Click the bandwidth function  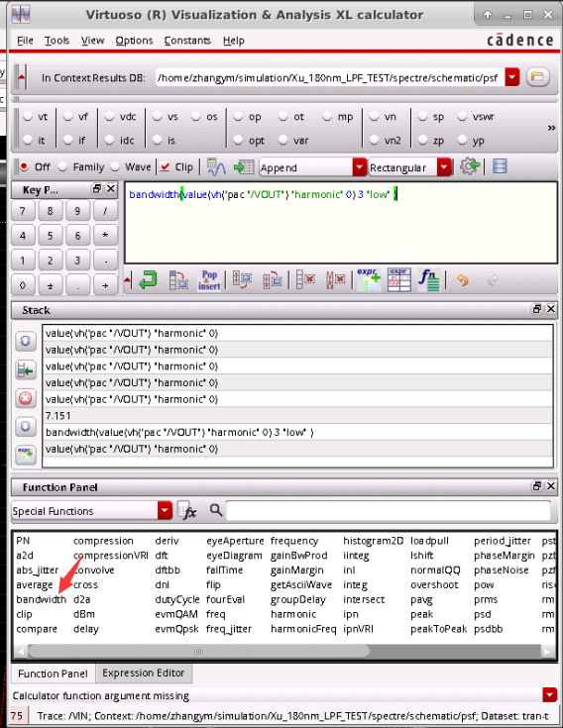click(42, 599)
